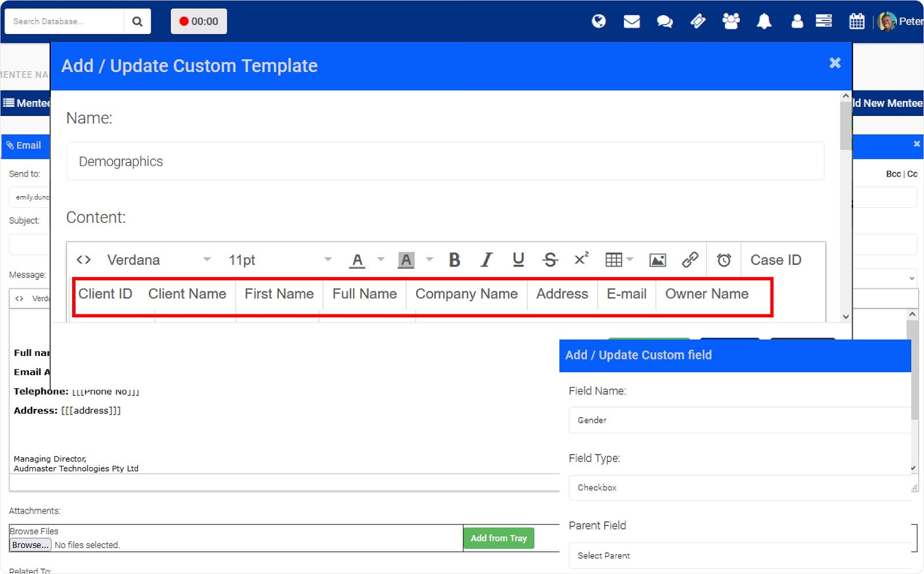This screenshot has width=924, height=574.
Task: Open the font color picker
Action: click(x=357, y=260)
